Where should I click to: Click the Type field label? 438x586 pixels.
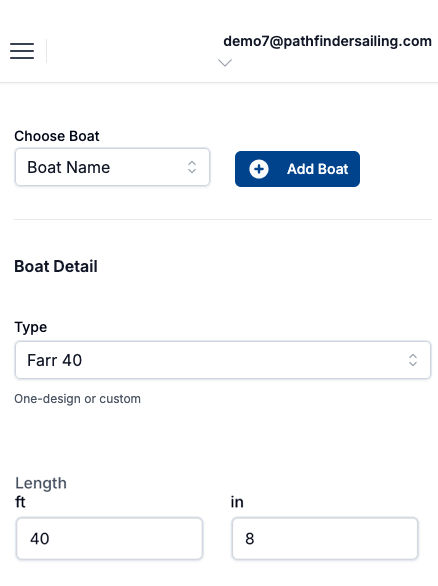[31, 327]
